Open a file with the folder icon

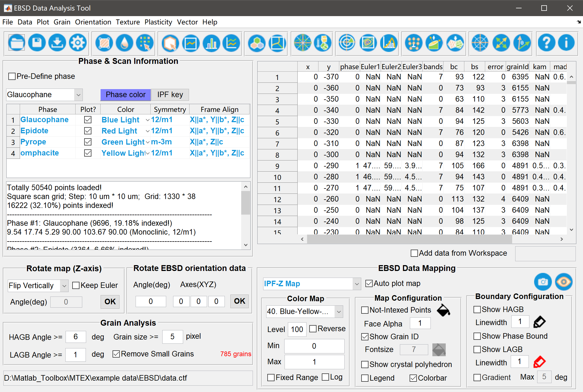17,43
